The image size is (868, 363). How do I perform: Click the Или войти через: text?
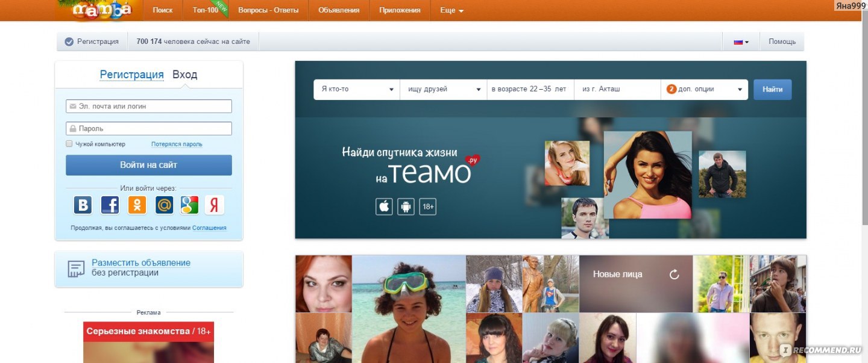(x=148, y=188)
